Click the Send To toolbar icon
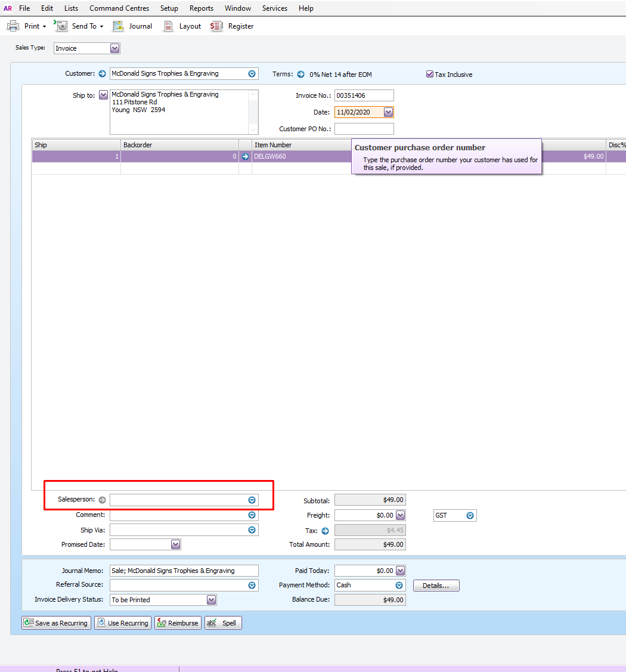626x672 pixels. click(61, 26)
